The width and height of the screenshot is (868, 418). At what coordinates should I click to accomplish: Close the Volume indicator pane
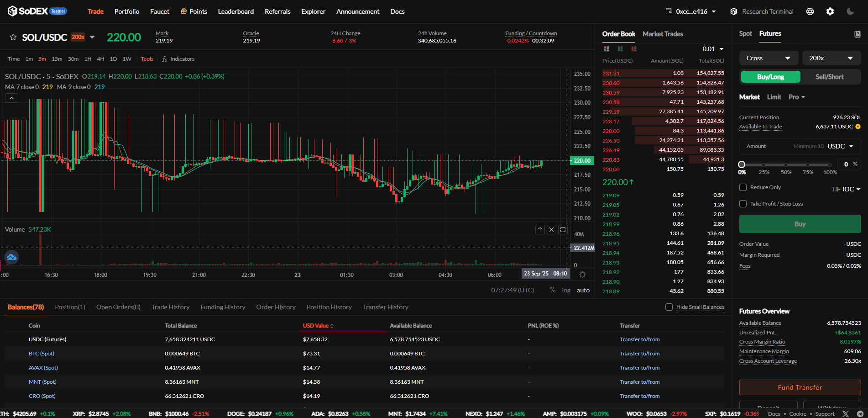[x=551, y=229]
